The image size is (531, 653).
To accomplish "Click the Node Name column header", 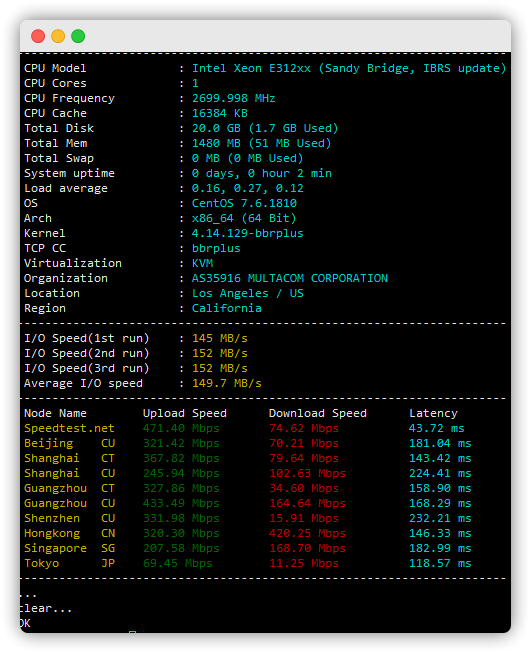I will coord(55,413).
